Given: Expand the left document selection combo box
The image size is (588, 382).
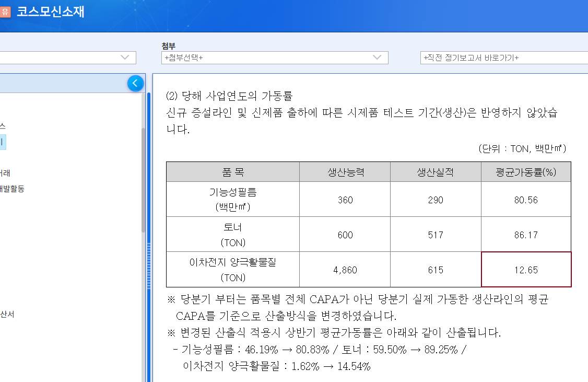Looking at the screenshot, I should [x=68, y=57].
